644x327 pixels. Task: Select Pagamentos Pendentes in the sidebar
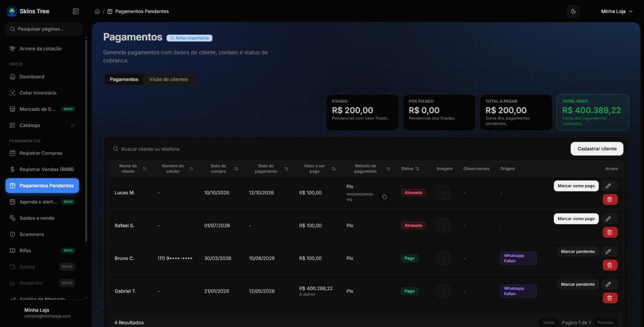pos(42,186)
